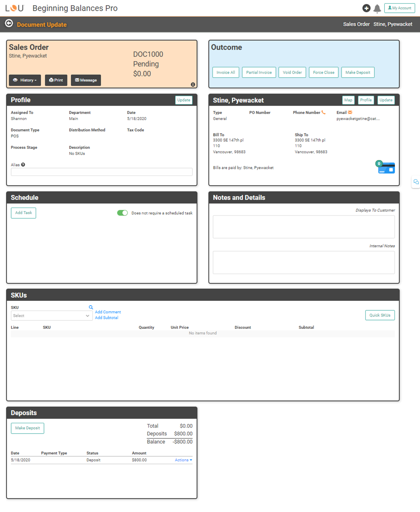Open the chat widget on right edge
This screenshot has height=512, width=420.
(416, 182)
